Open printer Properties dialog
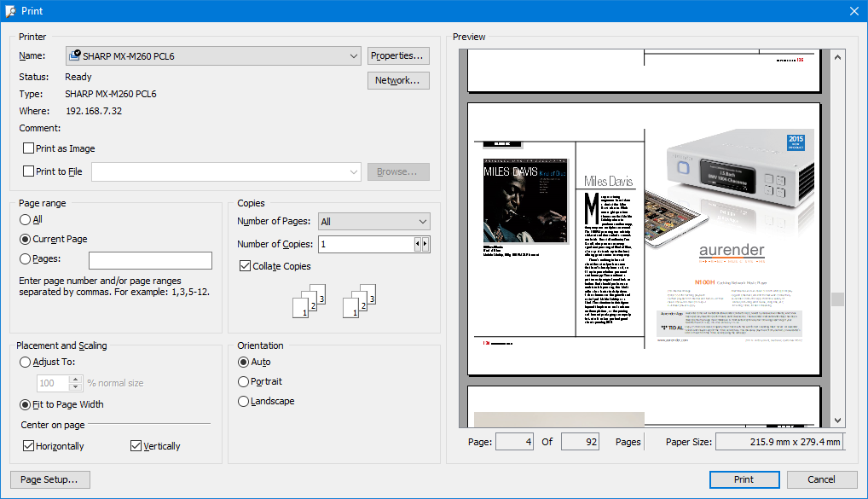 coord(398,56)
